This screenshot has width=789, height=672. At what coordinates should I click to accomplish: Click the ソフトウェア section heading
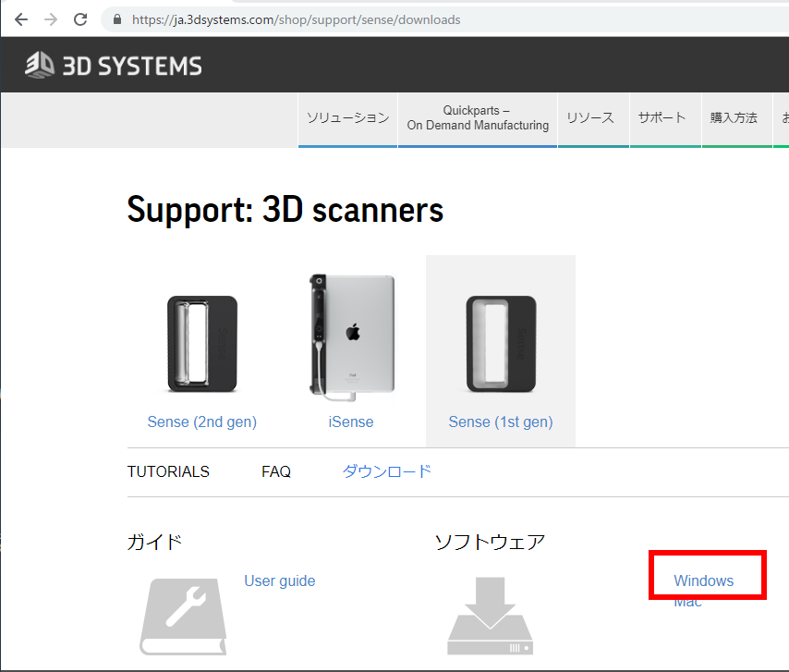pos(490,543)
